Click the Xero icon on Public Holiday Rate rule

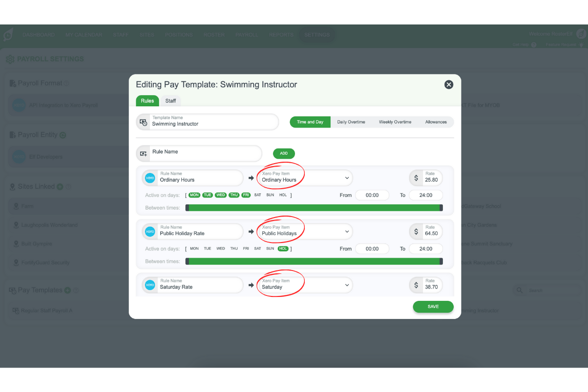click(x=150, y=231)
